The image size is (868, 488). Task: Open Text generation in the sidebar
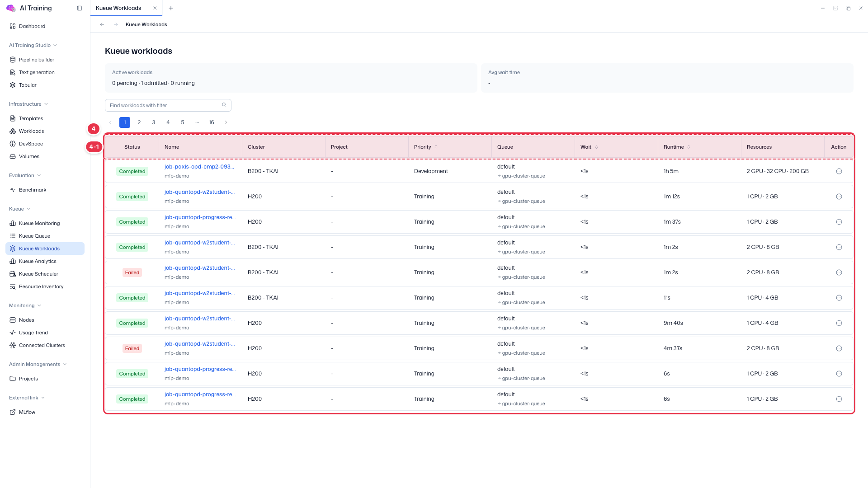(45, 72)
